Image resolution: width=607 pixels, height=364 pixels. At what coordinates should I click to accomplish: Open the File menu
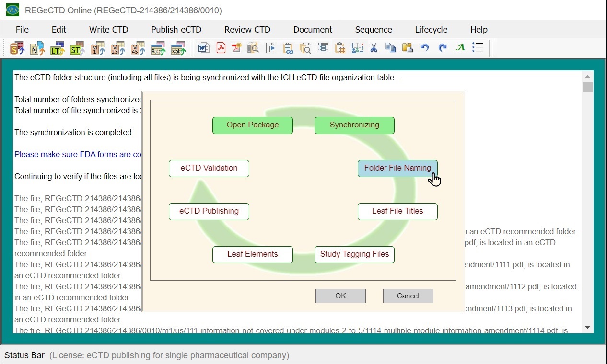pos(22,30)
